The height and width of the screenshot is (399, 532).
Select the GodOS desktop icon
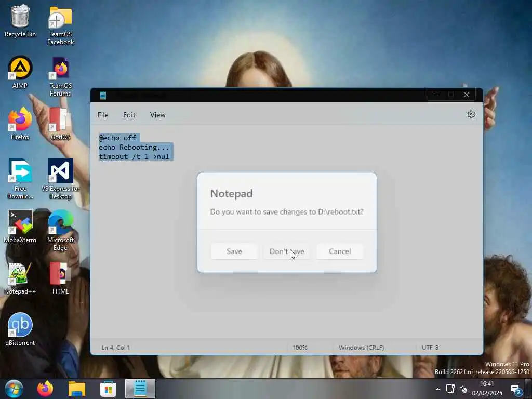click(60, 124)
